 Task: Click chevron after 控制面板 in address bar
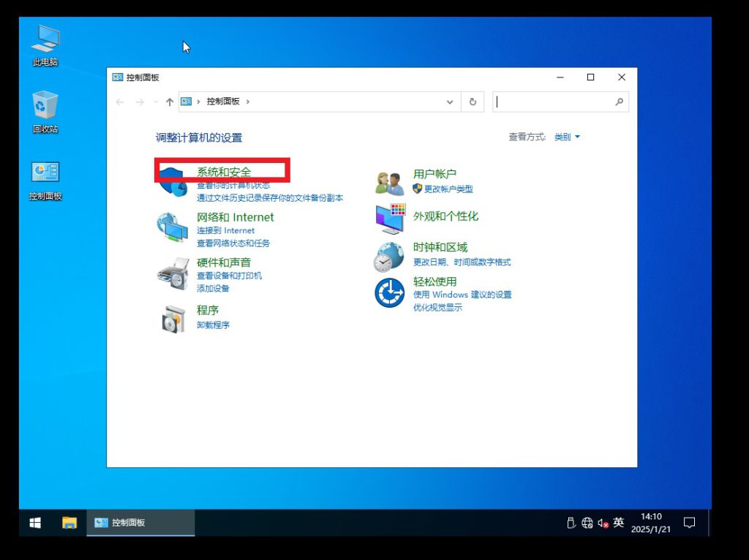[x=248, y=102]
